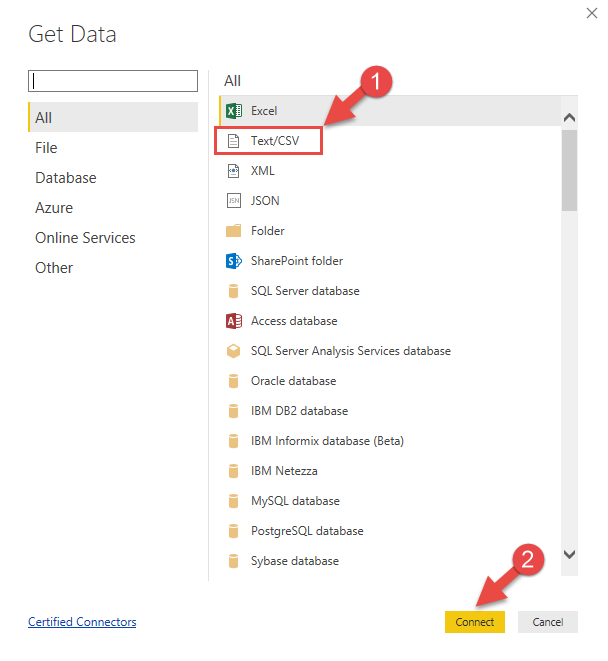Click the connector list scrollbar thumb
Screen dimensions: 608x661
(569, 170)
